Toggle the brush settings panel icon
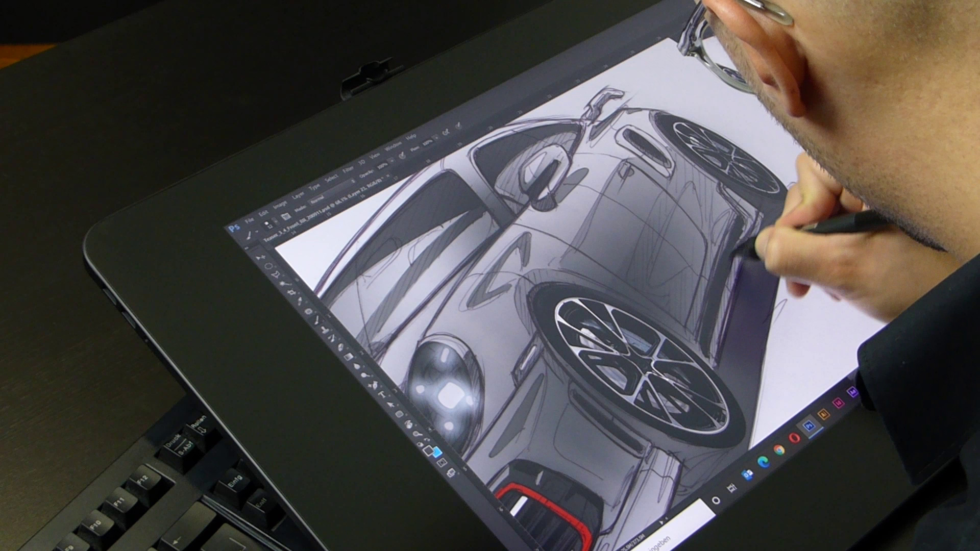 click(x=286, y=216)
